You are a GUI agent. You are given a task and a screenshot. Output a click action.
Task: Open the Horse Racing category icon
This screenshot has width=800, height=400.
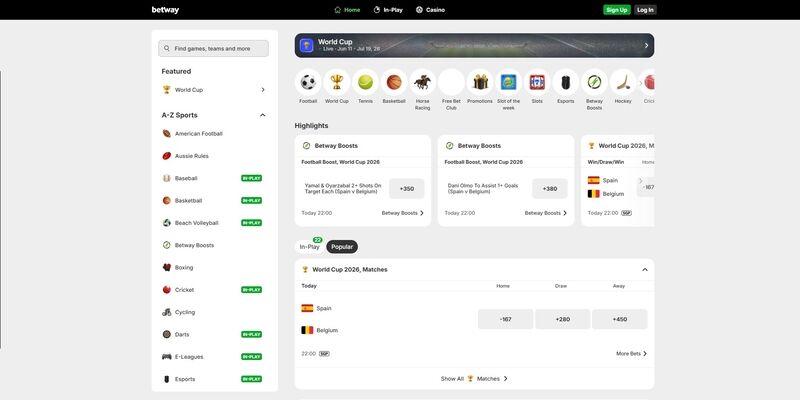point(422,82)
